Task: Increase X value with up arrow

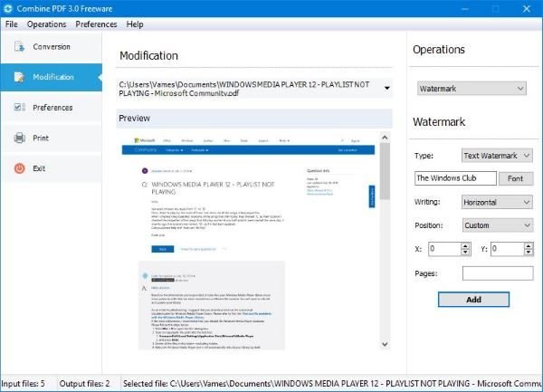Action: pyautogui.click(x=465, y=245)
